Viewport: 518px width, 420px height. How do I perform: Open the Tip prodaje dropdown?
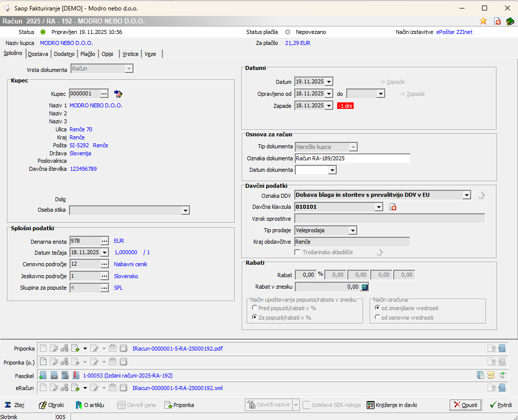(353, 230)
